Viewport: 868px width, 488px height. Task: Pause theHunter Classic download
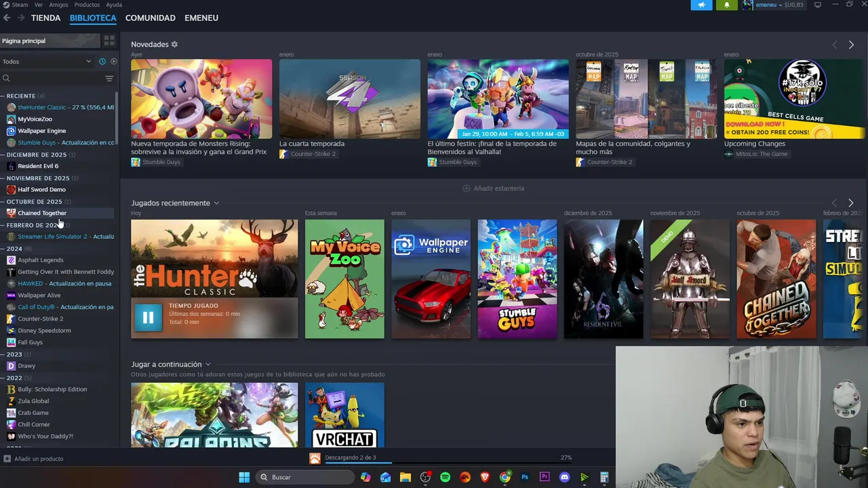(148, 317)
